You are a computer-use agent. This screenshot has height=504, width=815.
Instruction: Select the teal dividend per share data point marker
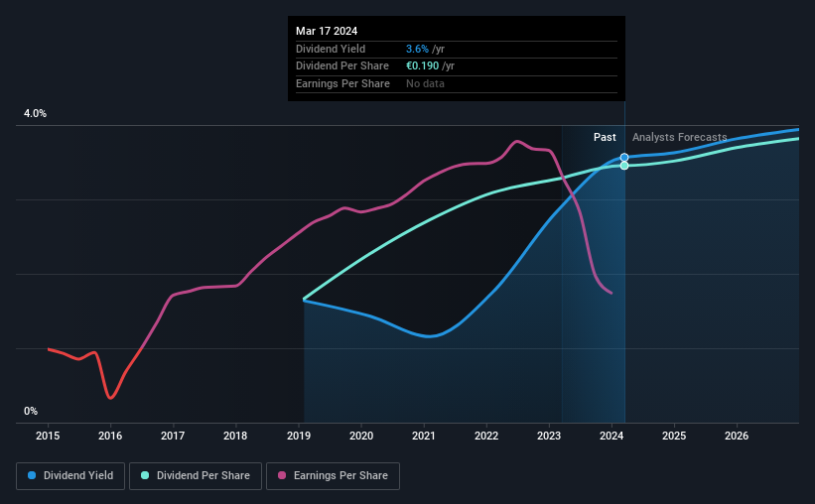click(x=624, y=166)
